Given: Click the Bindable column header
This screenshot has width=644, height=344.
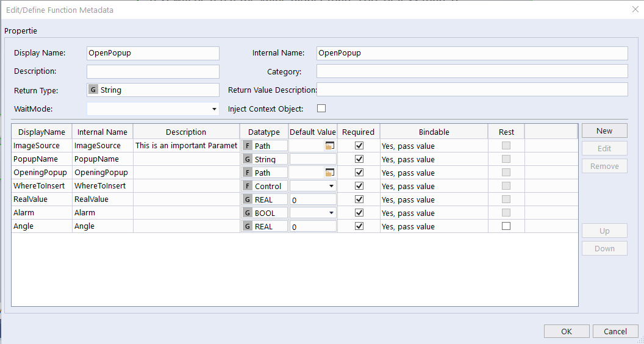Looking at the screenshot, I should 434,132.
